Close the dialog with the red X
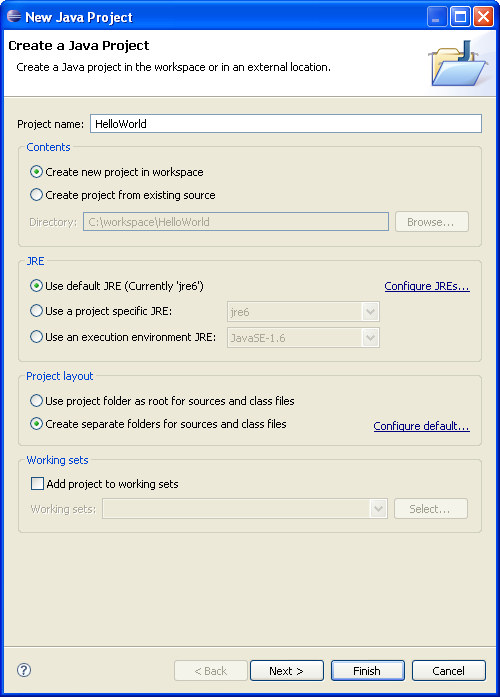This screenshot has height=697, width=500. (x=483, y=17)
